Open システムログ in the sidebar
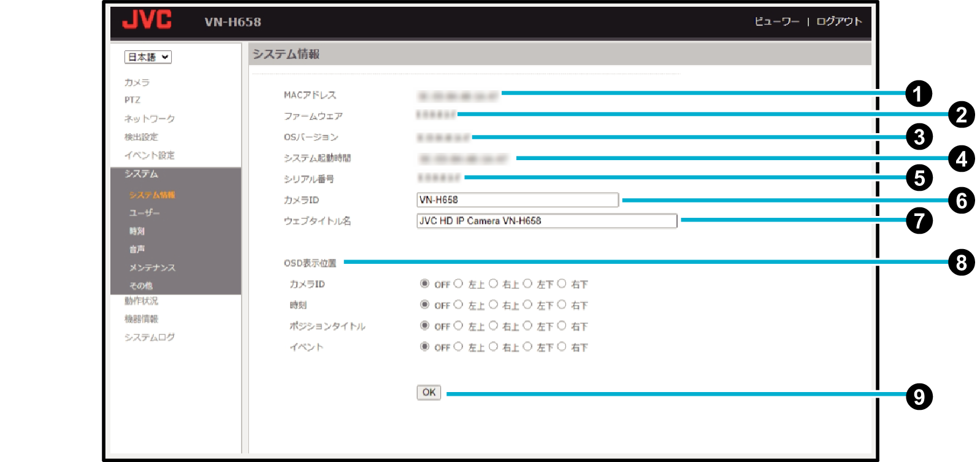Screen dimensions: 980x462 tap(150, 337)
